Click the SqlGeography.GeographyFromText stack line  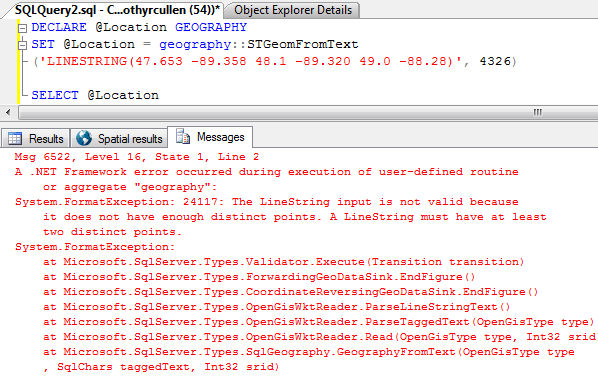click(x=309, y=352)
